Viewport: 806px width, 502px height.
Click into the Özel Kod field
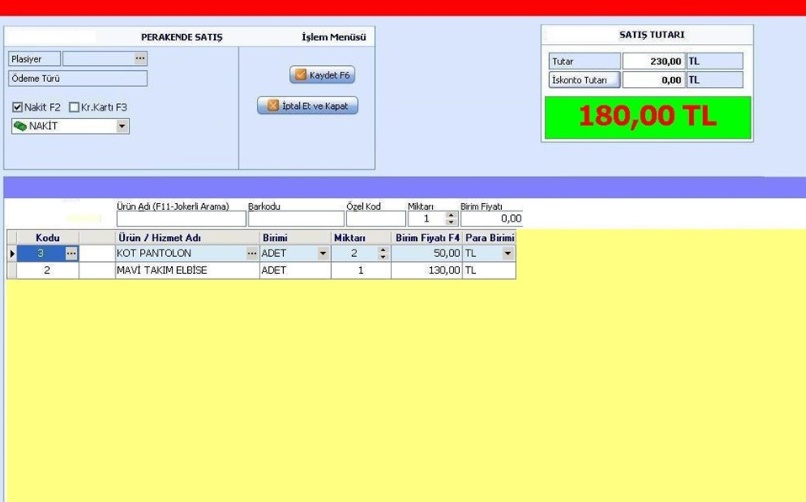tap(375, 218)
